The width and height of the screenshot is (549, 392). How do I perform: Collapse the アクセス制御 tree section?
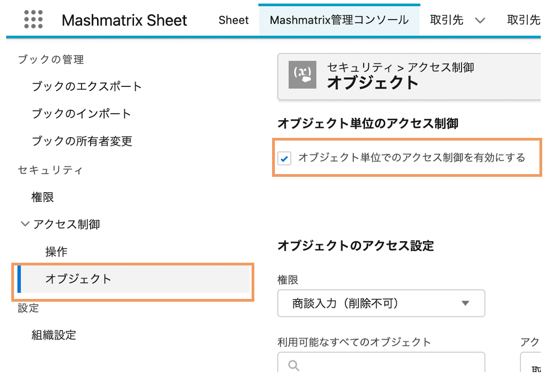coord(25,224)
